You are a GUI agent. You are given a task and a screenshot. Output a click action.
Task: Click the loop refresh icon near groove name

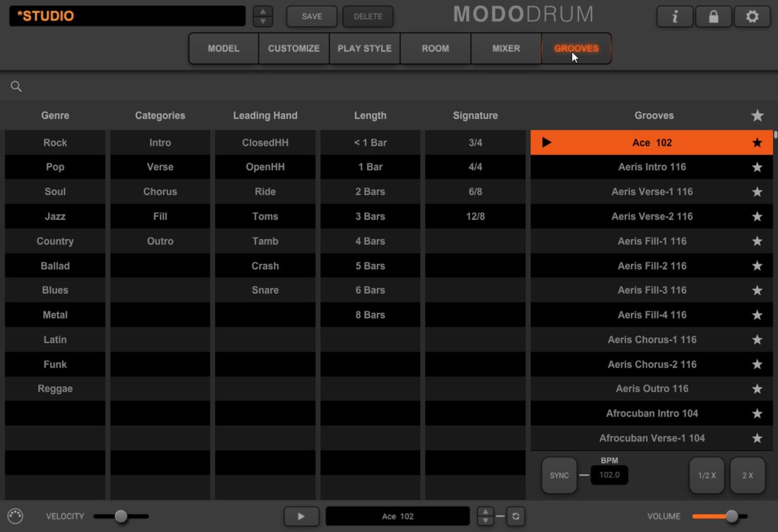pos(515,516)
